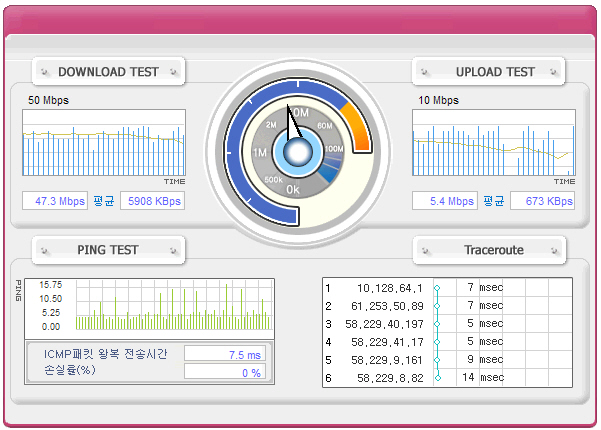The image size is (601, 430).
Task: Click the 1M label on the speedometer
Action: tap(259, 152)
